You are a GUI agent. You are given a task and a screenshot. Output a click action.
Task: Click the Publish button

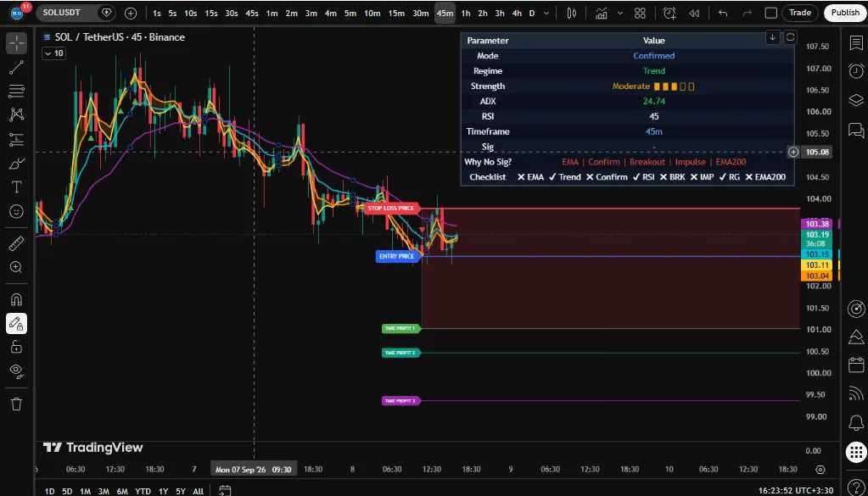(845, 13)
